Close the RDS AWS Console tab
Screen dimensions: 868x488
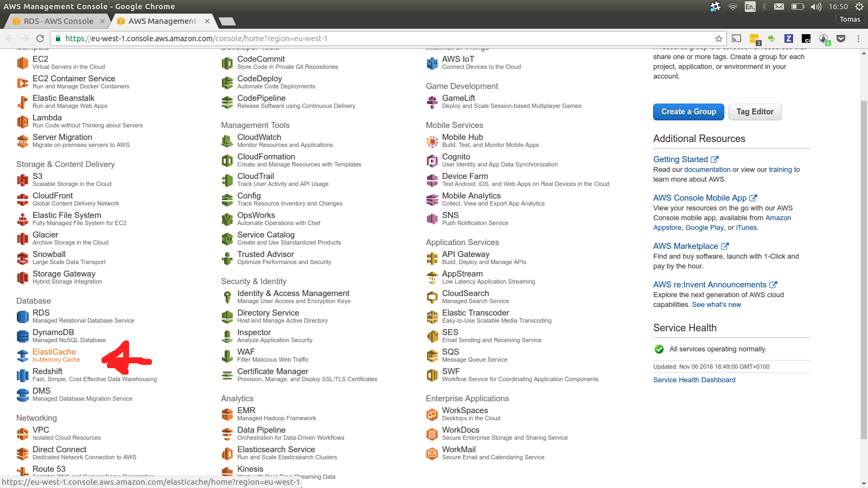[x=102, y=21]
